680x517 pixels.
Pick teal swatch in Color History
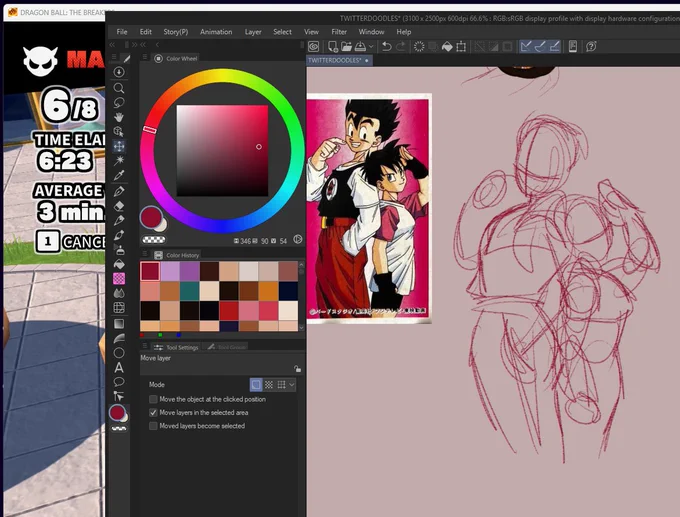(189, 291)
